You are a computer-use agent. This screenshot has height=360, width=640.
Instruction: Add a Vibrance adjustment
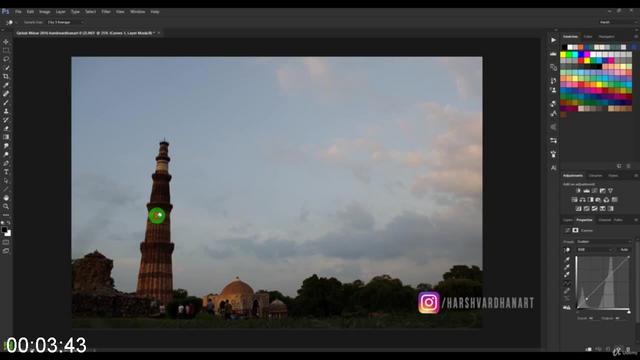(x=611, y=191)
